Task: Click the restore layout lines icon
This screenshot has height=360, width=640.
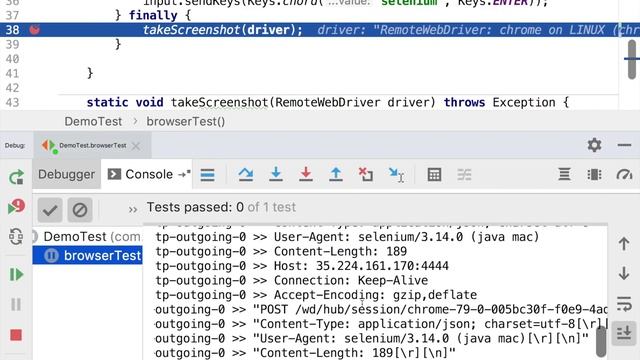Action: point(564,174)
